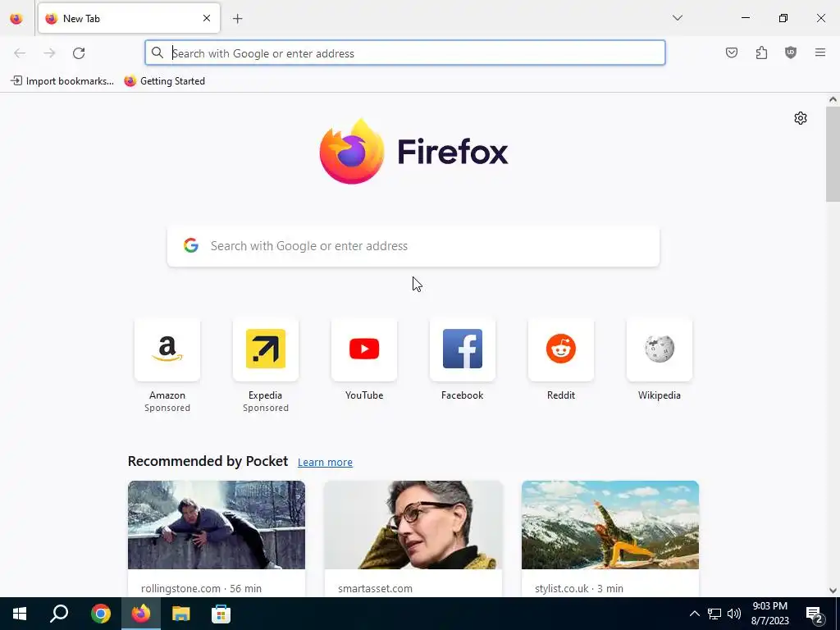Open the volume speaker tray icon
Image resolution: width=840 pixels, height=630 pixels.
click(734, 614)
